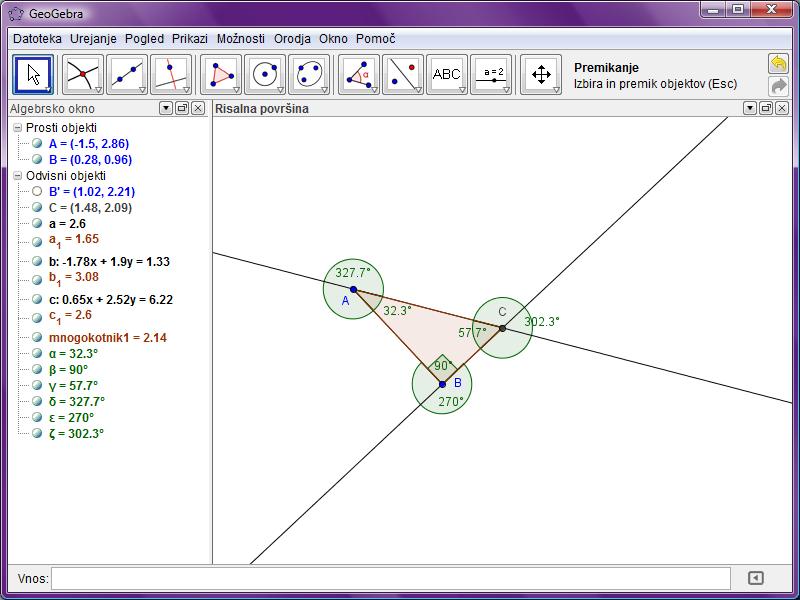
Task: Select the Perpendicular line tool
Action: pos(170,75)
